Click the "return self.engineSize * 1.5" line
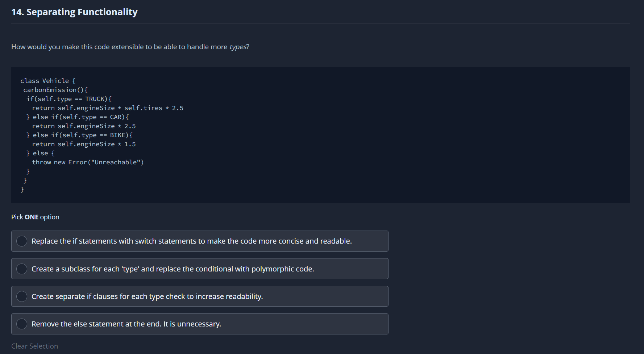 [84, 144]
